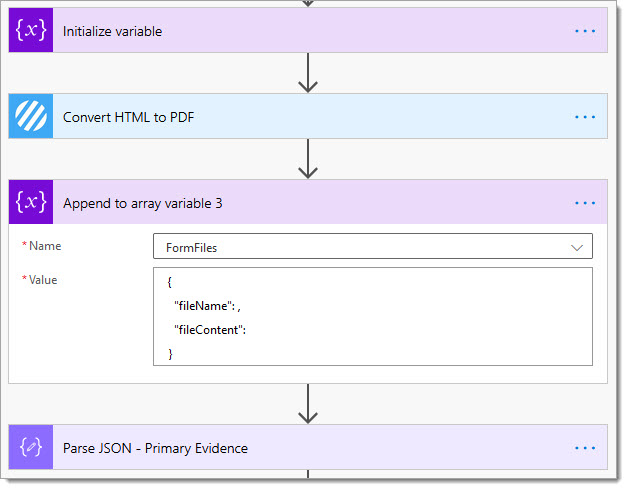Click the Parse JSON Primary Evidence icon

31,447
